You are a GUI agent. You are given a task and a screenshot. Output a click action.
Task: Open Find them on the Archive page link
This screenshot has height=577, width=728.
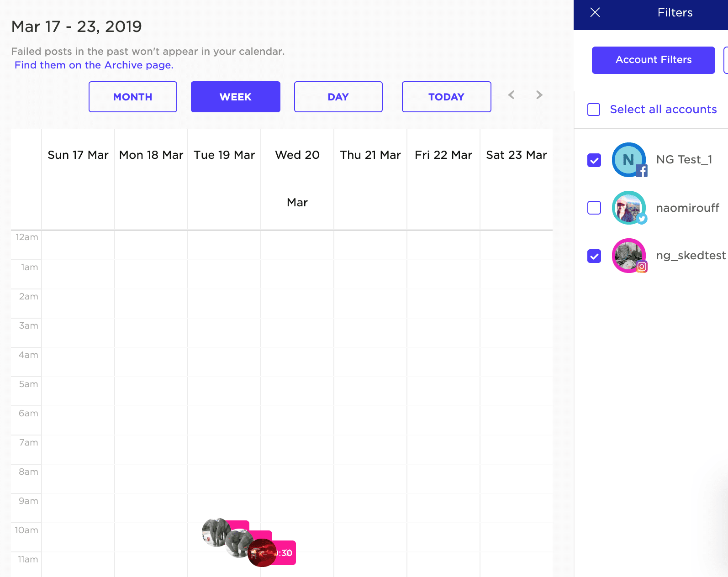coord(94,65)
